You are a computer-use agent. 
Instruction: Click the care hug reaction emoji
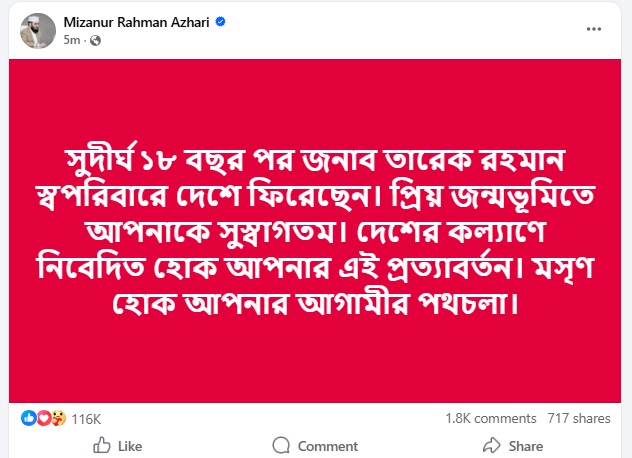[x=59, y=419]
